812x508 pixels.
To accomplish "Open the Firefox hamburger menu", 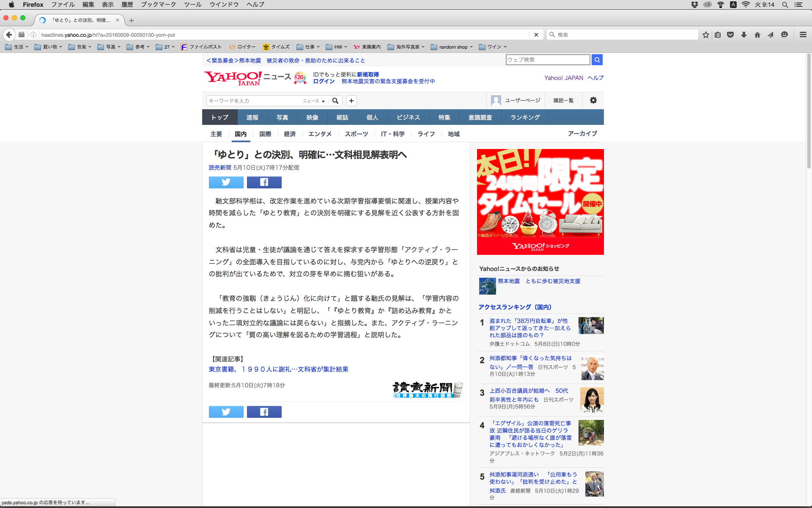I will tap(803, 35).
